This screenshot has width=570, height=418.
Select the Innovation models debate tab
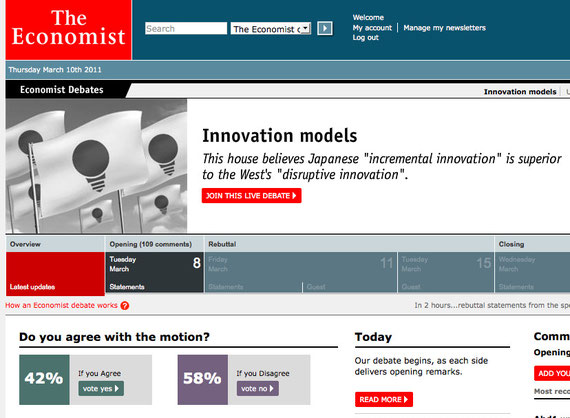520,92
